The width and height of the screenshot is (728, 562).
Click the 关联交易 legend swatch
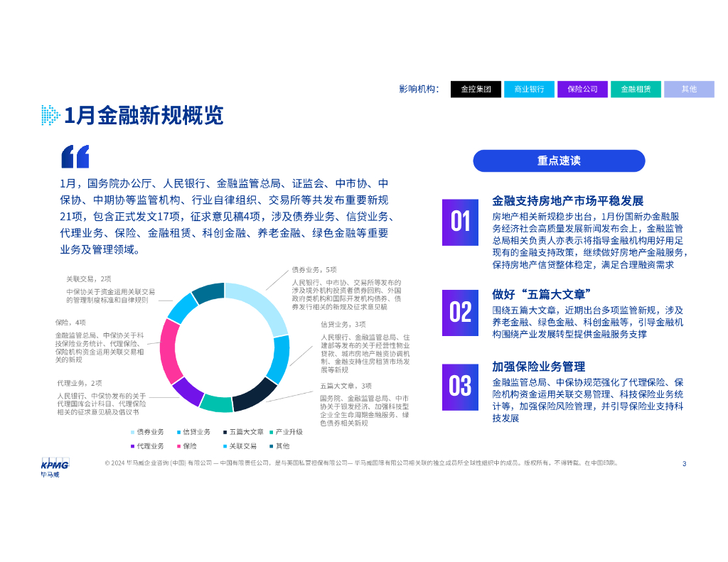pos(225,446)
